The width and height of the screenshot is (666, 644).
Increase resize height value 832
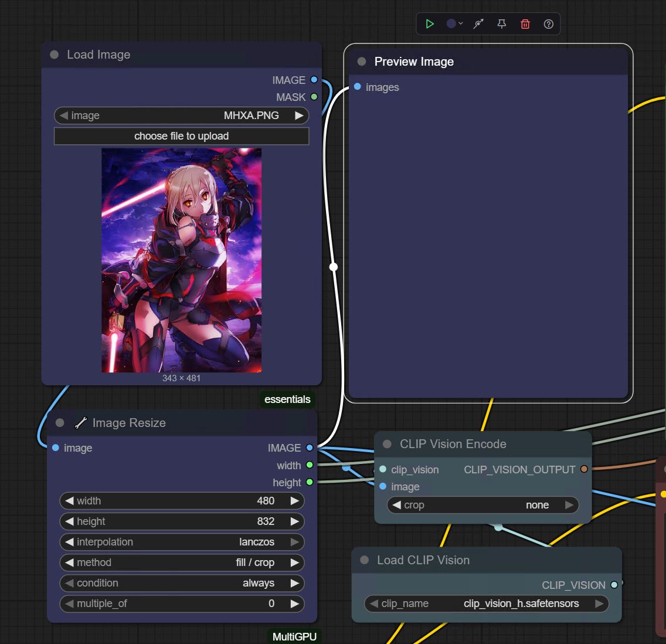point(294,521)
